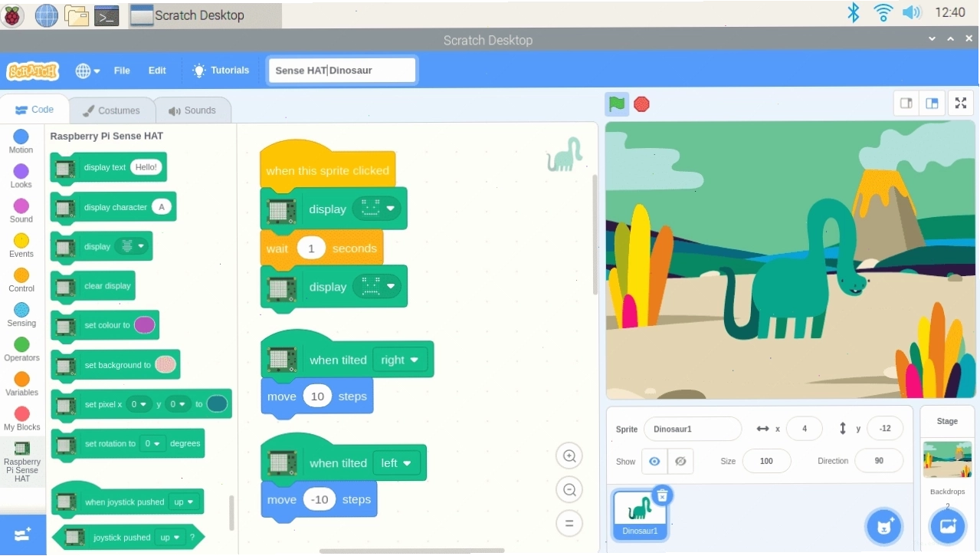Image resolution: width=980 pixels, height=556 pixels.
Task: Open set pixel y value dropdown
Action: (177, 404)
